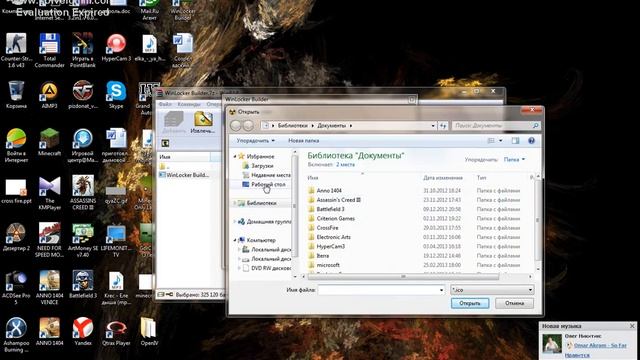
Task: Click the Нравится link in music notification
Action: (577, 356)
